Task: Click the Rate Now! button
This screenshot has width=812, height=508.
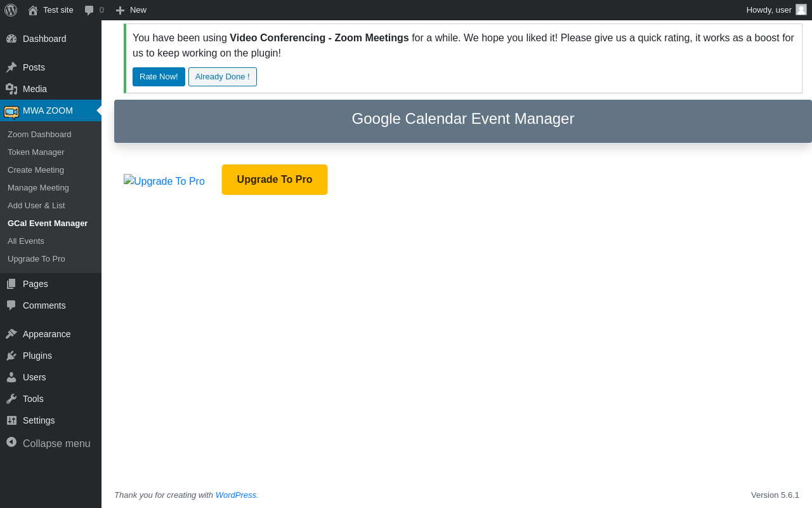Action: (159, 77)
